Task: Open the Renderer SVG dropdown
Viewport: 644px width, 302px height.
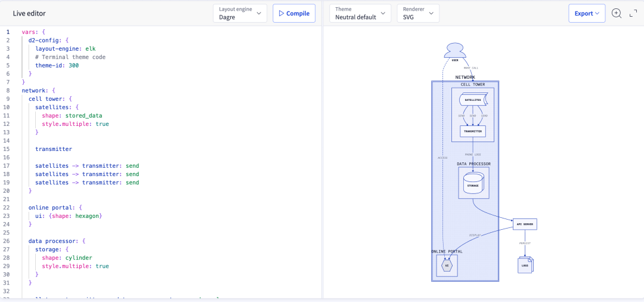Action: click(x=418, y=13)
